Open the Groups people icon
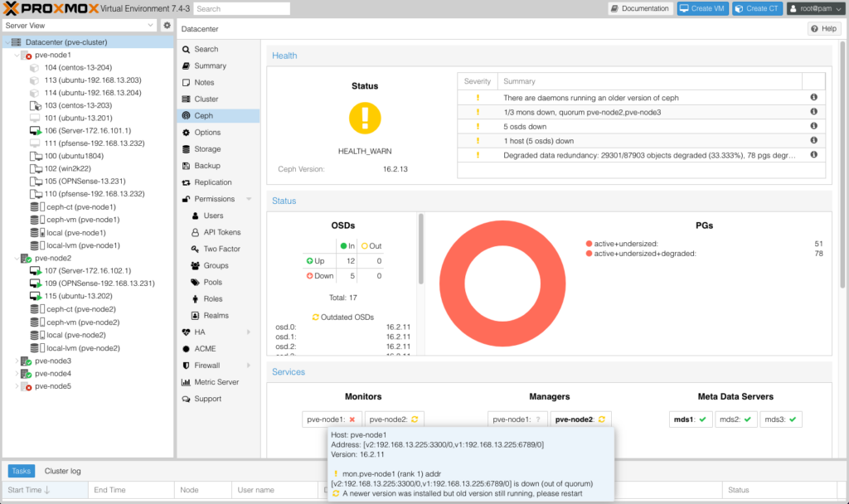The height and width of the screenshot is (504, 849). click(195, 266)
